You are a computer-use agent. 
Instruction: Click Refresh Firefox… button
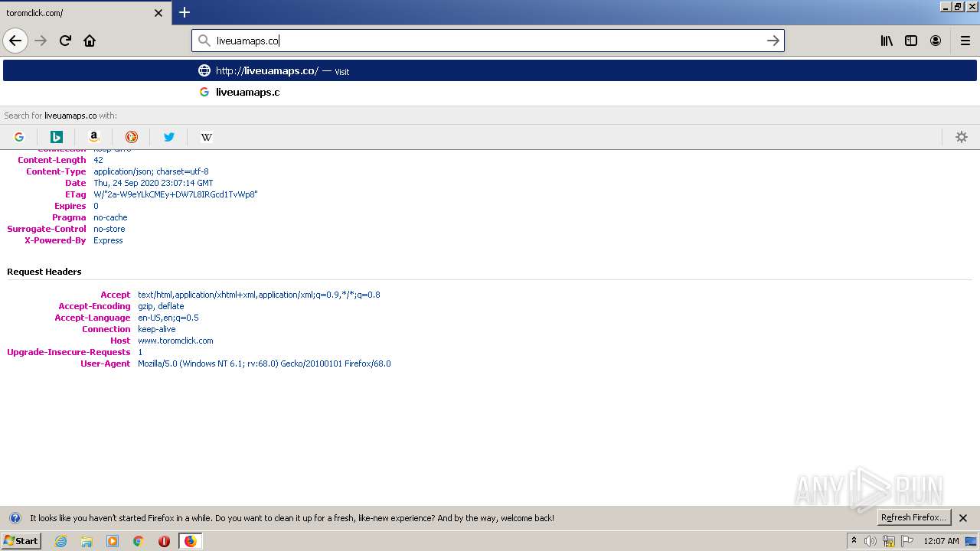tap(913, 517)
